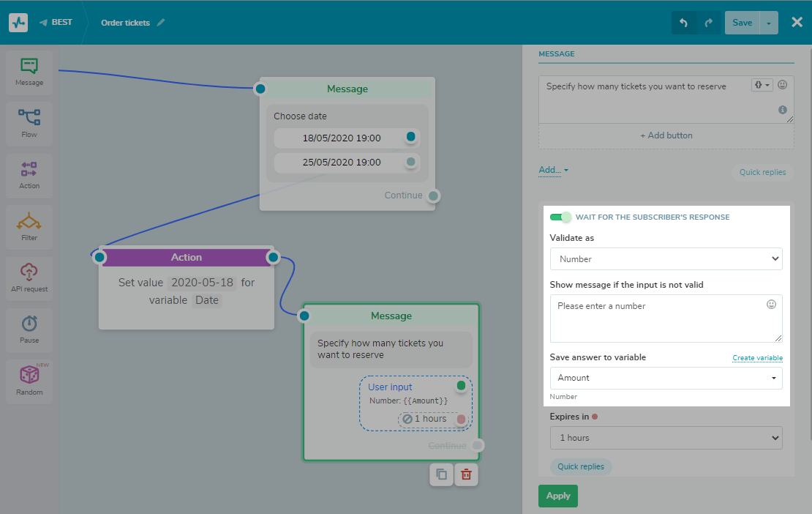
Task: Click the + Add button area
Action: tap(666, 135)
